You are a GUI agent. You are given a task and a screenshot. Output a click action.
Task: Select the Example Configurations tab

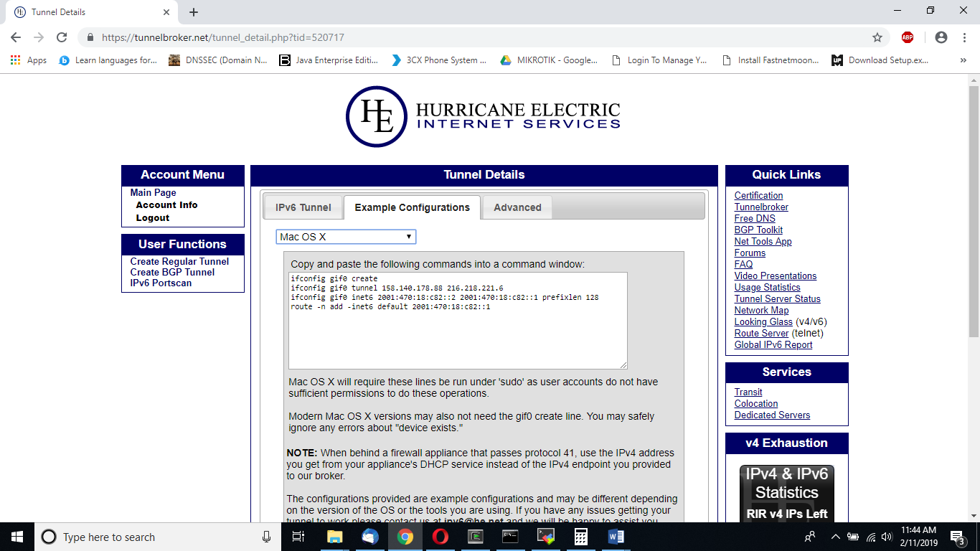click(413, 207)
